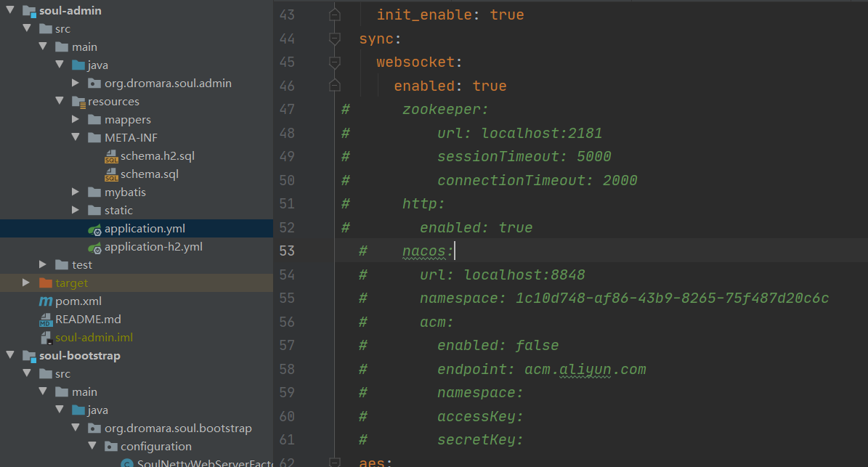
Task: Click the orange target folder icon
Action: pos(46,283)
